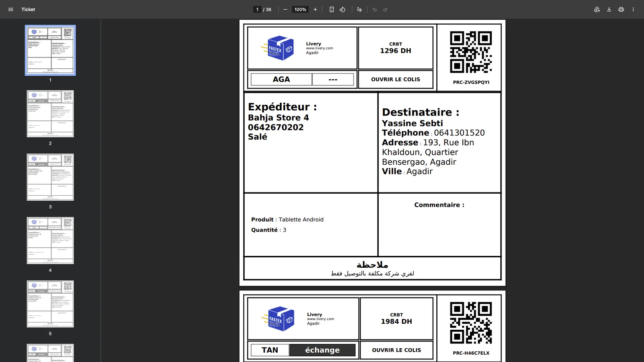Image resolution: width=644 pixels, height=362 pixels.
Task: Click the Expéditeur heading
Action: pyautogui.click(x=282, y=107)
